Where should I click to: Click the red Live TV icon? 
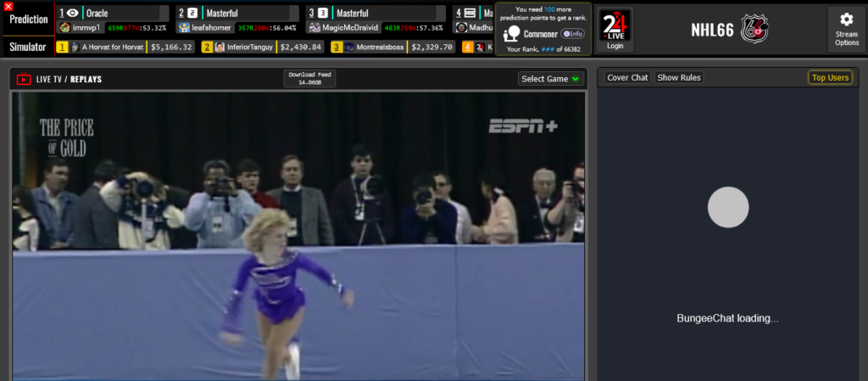pyautogui.click(x=24, y=79)
